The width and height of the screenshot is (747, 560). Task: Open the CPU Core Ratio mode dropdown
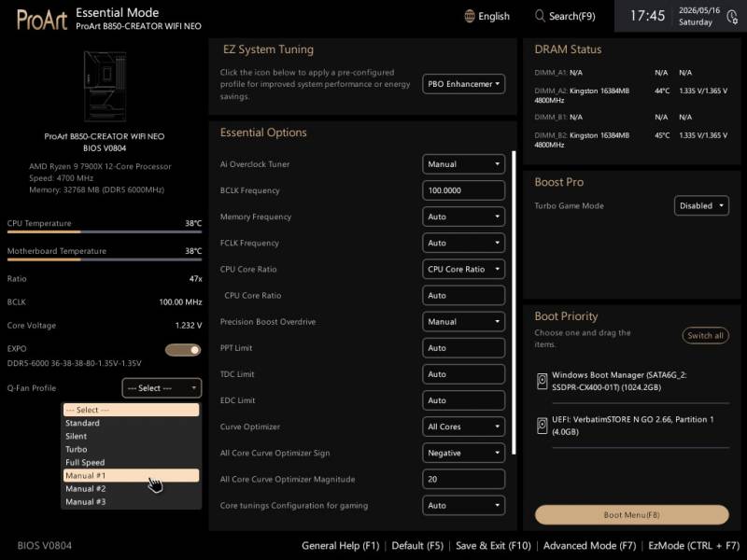[x=463, y=269]
